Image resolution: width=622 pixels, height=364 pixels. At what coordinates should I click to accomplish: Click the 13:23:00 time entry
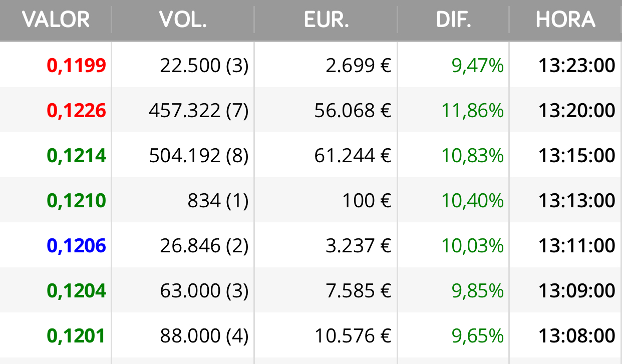tap(577, 66)
